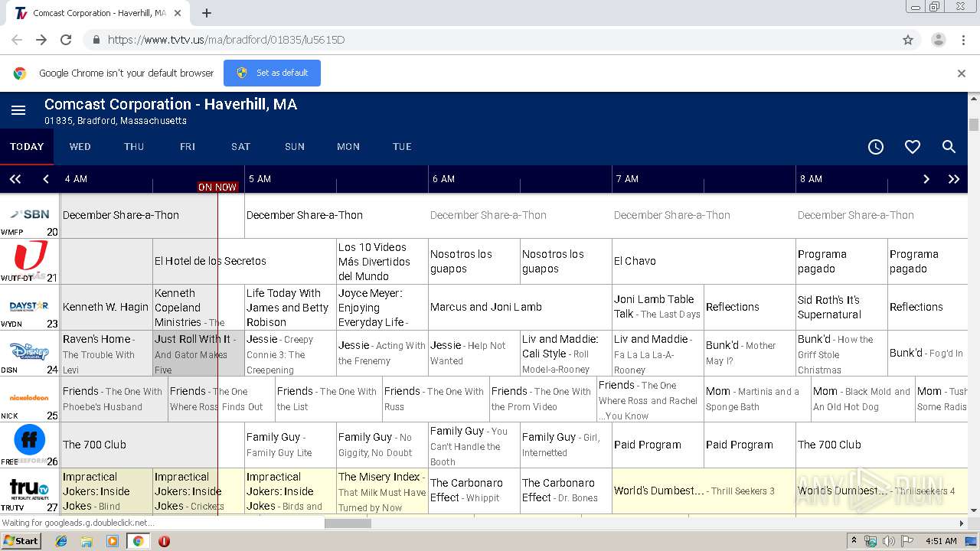Open the clock time picker icon
Viewport: 980px width, 551px height.
(876, 147)
